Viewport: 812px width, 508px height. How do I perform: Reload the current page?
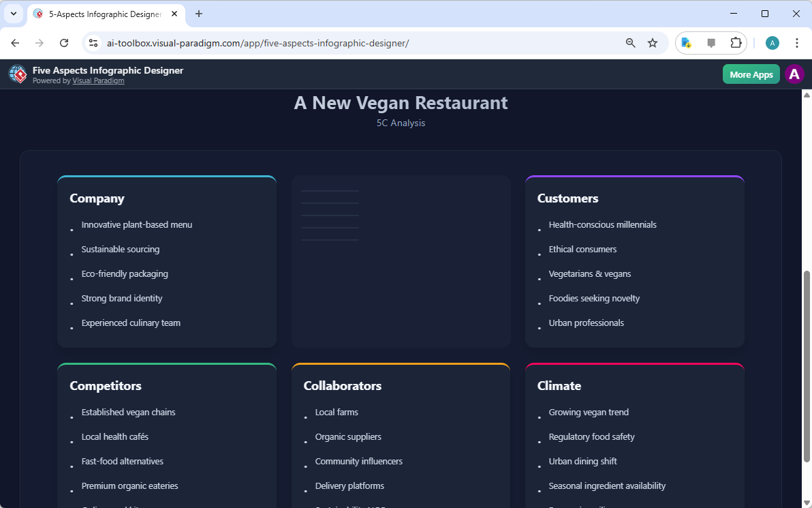pyautogui.click(x=64, y=42)
